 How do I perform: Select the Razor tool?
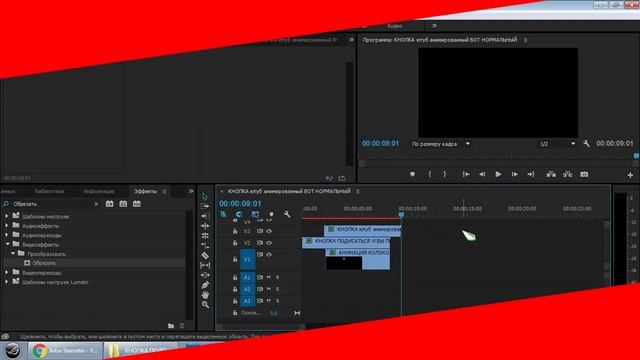coord(205,256)
